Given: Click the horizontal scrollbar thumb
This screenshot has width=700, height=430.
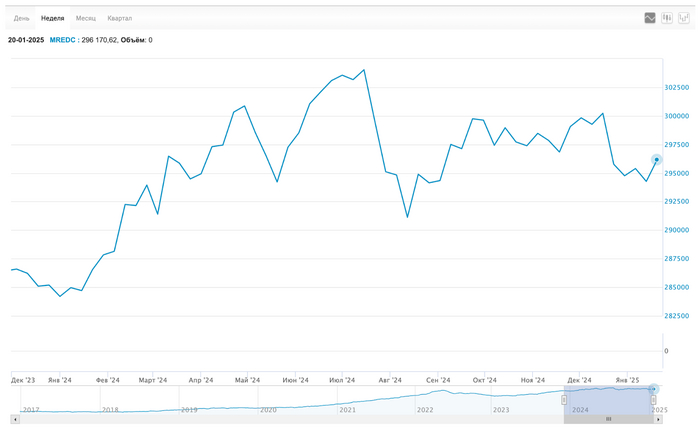Looking at the screenshot, I should point(608,419).
